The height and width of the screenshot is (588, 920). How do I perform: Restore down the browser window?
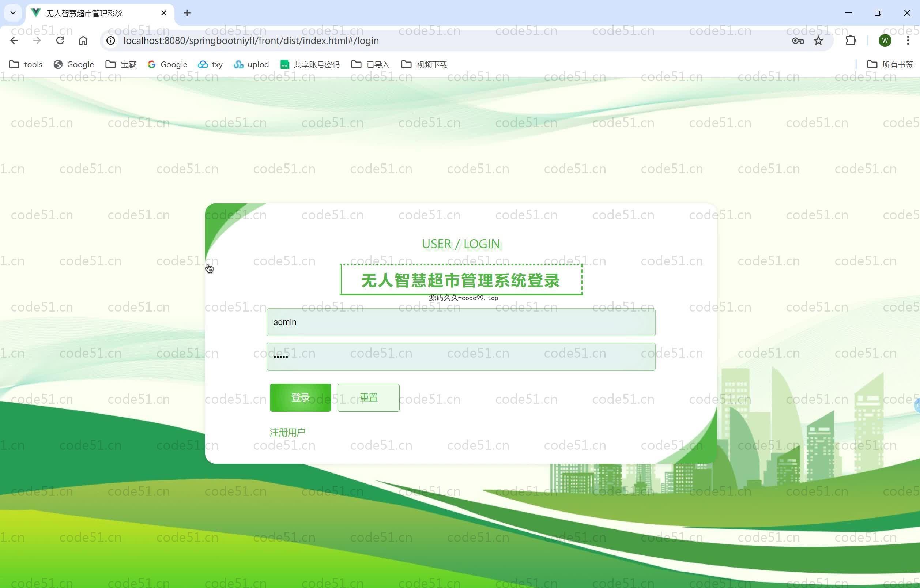[878, 13]
